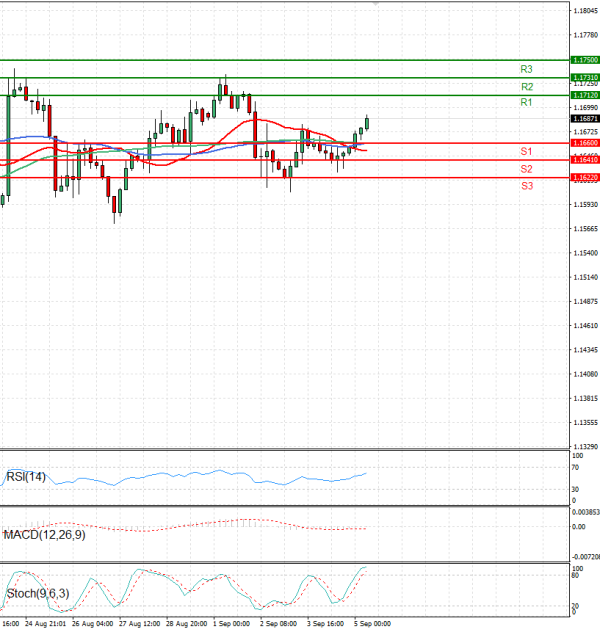
Task: Click the 5 Sep 00:00 time label
Action: pyautogui.click(x=373, y=623)
